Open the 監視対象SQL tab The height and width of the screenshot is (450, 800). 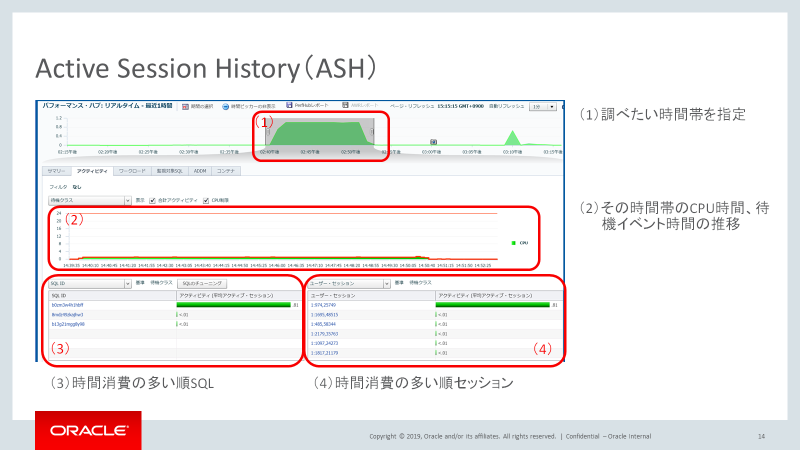[x=169, y=171]
